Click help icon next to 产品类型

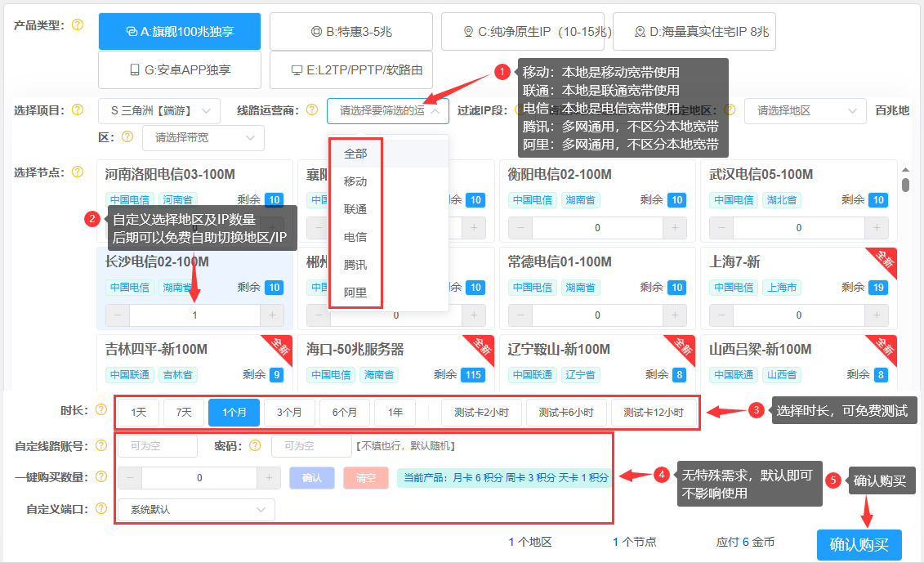tap(78, 25)
